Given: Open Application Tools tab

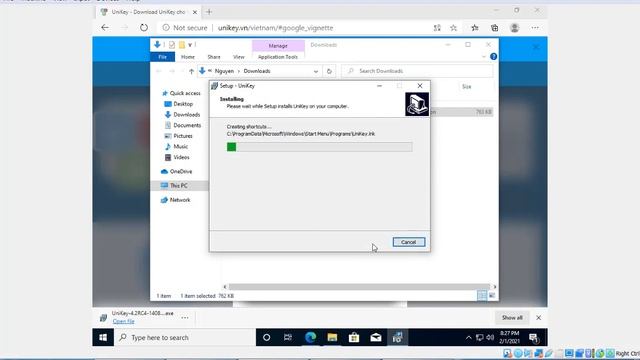Looking at the screenshot, I should tap(278, 57).
